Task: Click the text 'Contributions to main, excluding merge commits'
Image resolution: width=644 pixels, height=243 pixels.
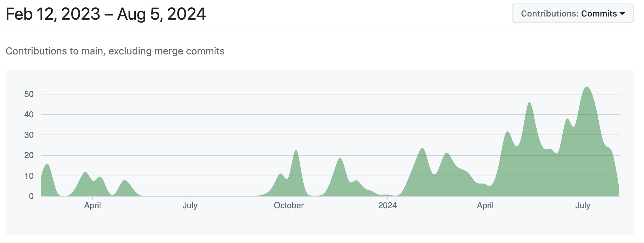Action: point(115,51)
